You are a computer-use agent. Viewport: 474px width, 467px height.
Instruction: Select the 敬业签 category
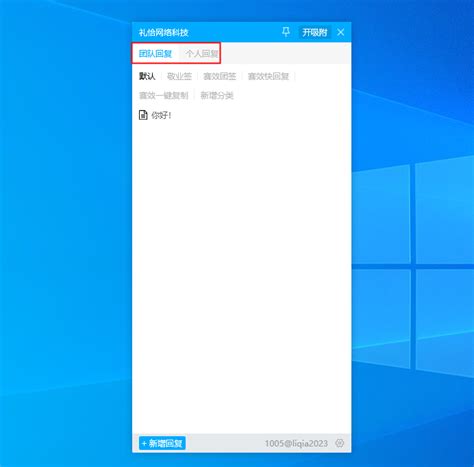[179, 76]
